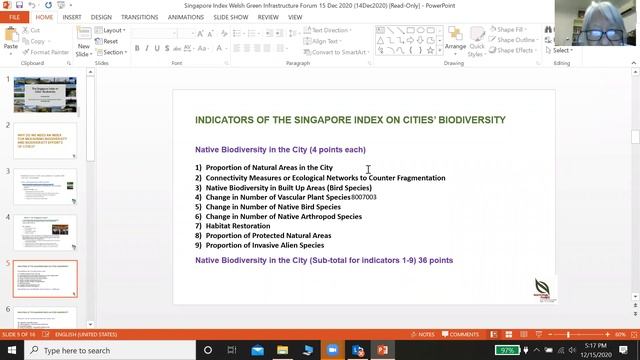640x360 pixels.
Task: Click the Paste clipboard icon
Action: pyautogui.click(x=11, y=35)
